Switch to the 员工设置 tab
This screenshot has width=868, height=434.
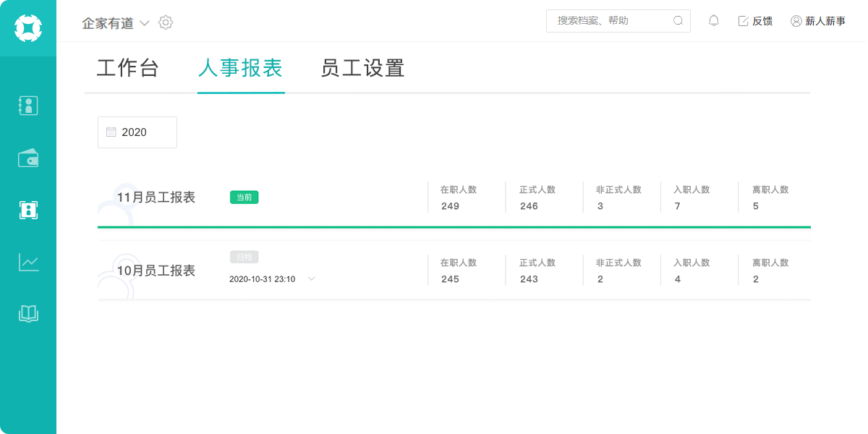click(x=362, y=68)
